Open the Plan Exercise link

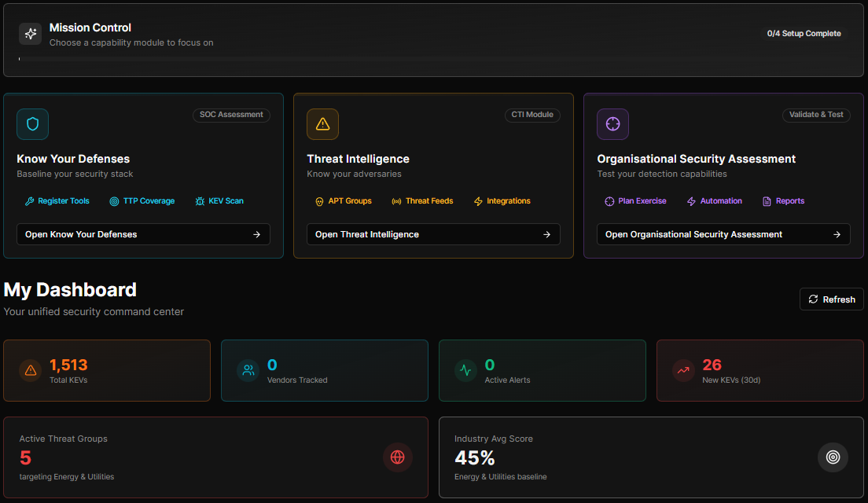tap(635, 201)
